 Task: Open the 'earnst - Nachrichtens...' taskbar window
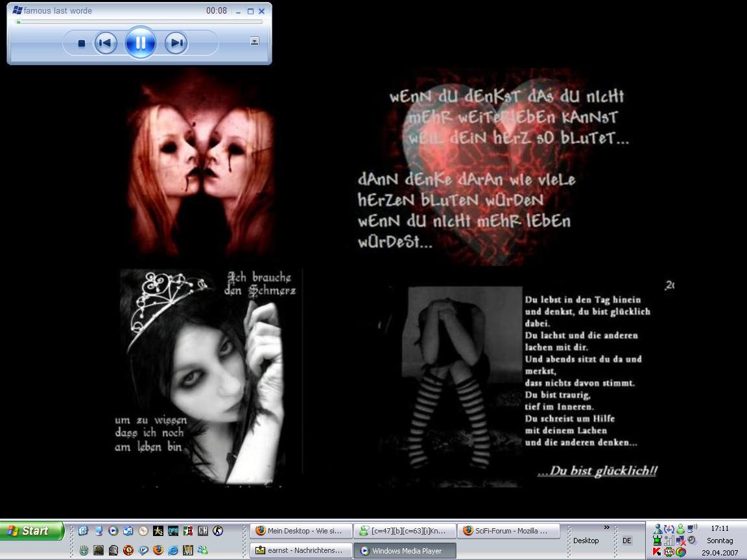[301, 550]
